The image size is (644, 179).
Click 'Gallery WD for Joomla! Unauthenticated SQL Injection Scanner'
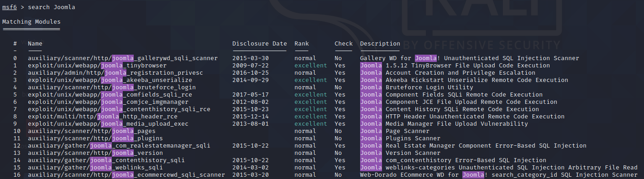tap(470, 58)
